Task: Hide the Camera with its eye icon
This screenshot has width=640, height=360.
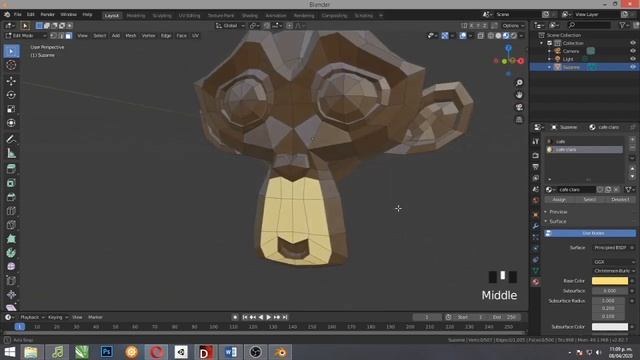Action: tap(633, 51)
